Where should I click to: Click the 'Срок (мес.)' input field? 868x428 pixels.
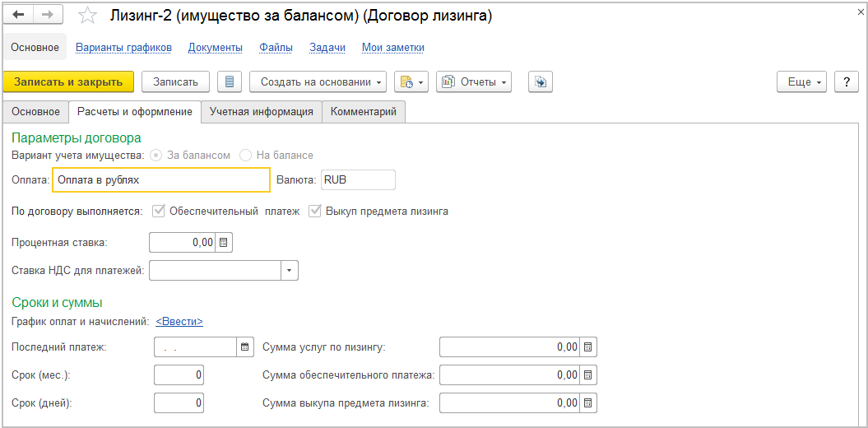coord(179,375)
